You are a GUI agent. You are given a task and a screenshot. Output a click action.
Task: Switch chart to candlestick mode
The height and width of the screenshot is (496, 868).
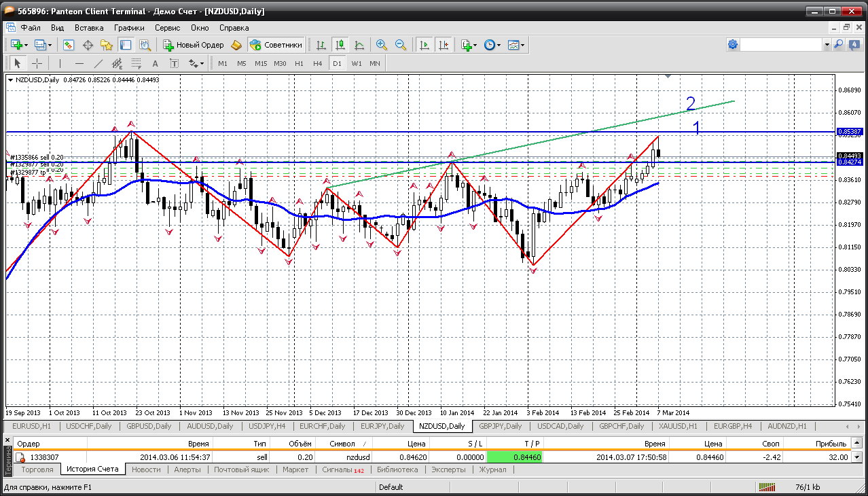340,45
